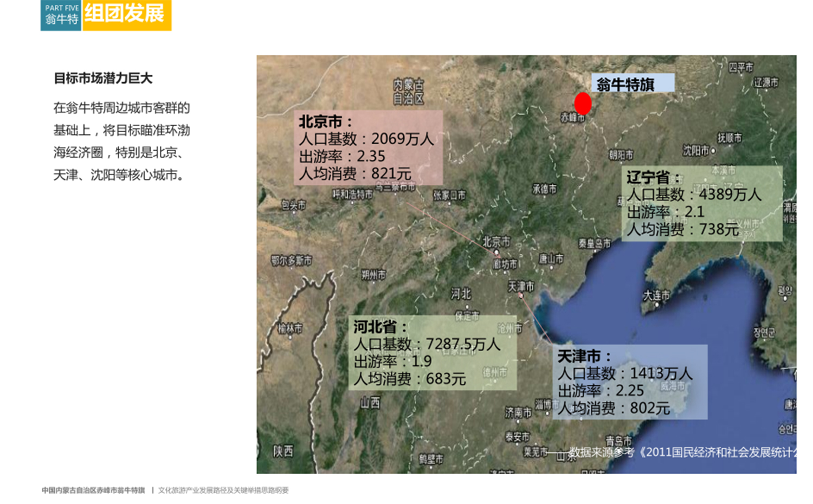Select the 北京市： heading in pink info box
813x504 pixels.
(x=326, y=121)
